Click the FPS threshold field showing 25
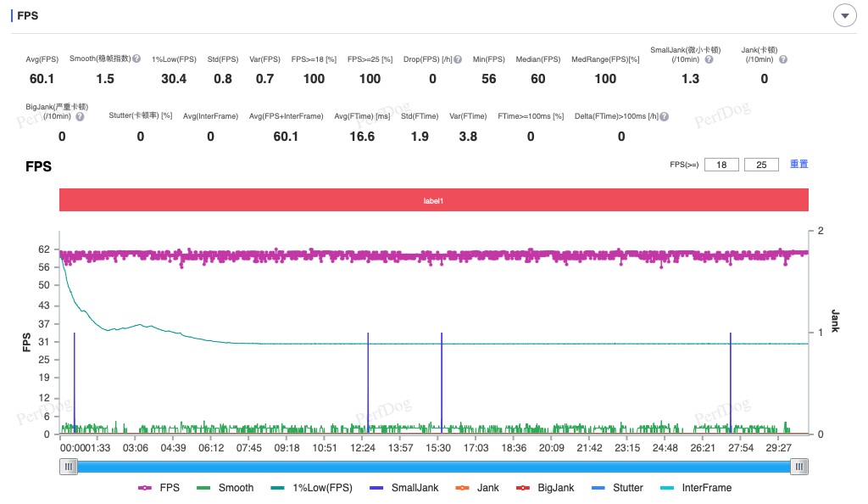Screen dimensions: 868x504 761,165
